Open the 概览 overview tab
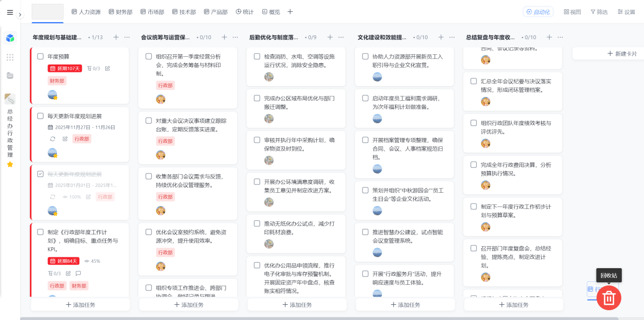 271,12
